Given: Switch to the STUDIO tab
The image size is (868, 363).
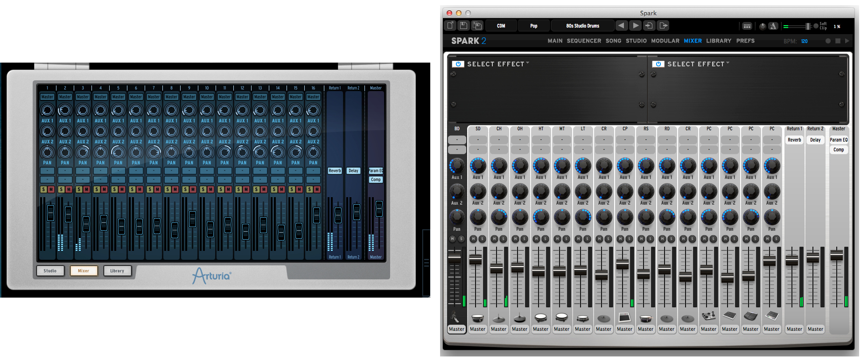Looking at the screenshot, I should (636, 41).
